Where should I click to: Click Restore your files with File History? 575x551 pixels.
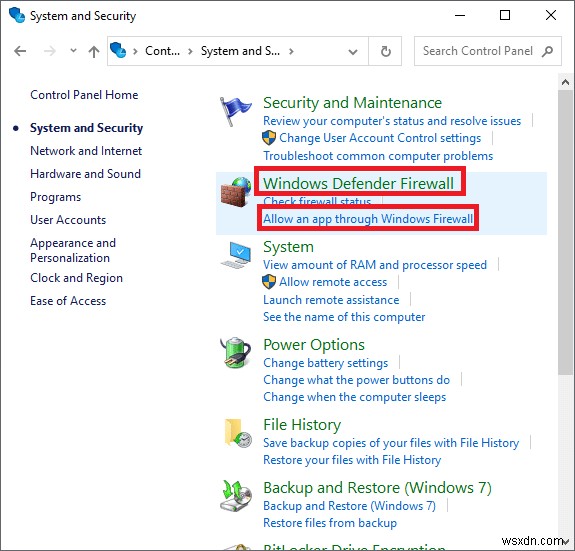(352, 460)
